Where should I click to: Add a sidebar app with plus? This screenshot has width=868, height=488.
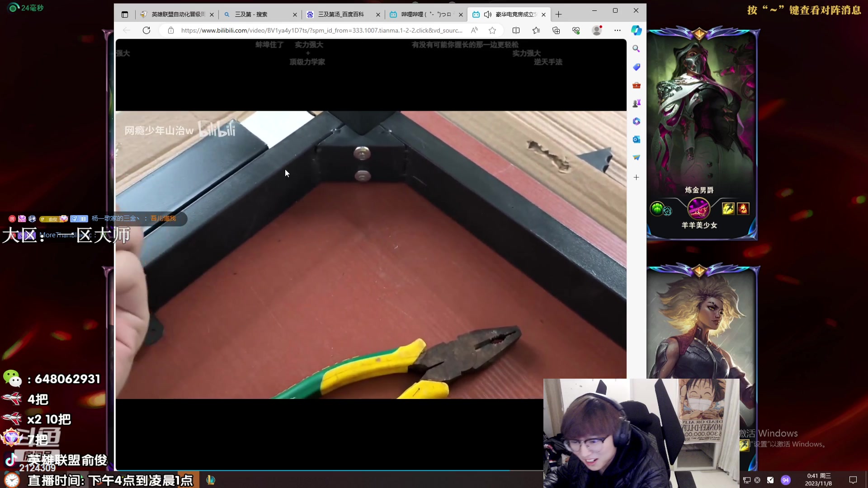636,178
